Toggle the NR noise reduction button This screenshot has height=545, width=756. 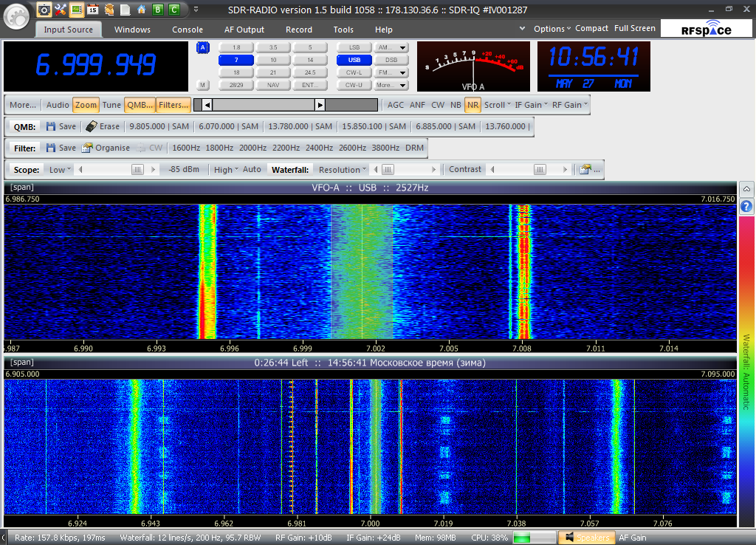(x=472, y=105)
